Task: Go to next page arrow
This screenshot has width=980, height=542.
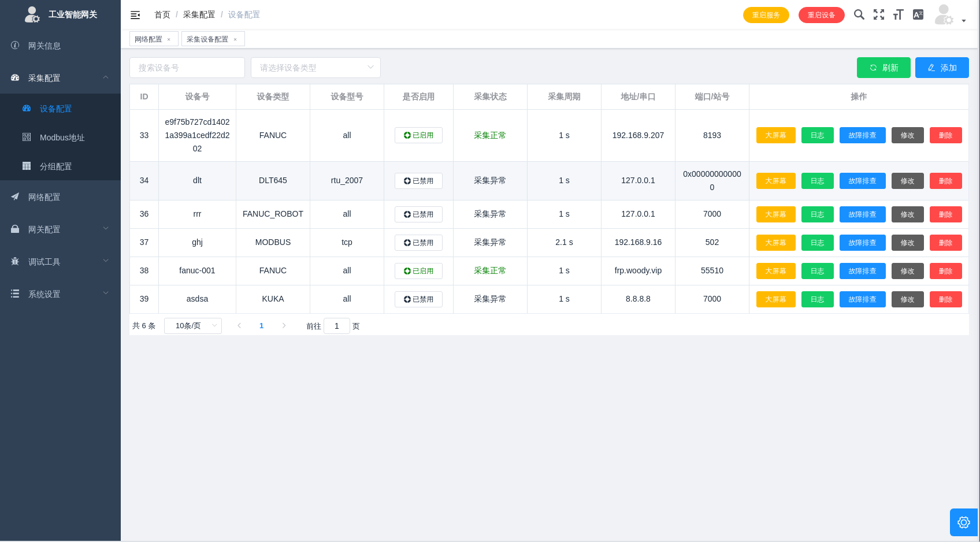Action: pyautogui.click(x=284, y=326)
